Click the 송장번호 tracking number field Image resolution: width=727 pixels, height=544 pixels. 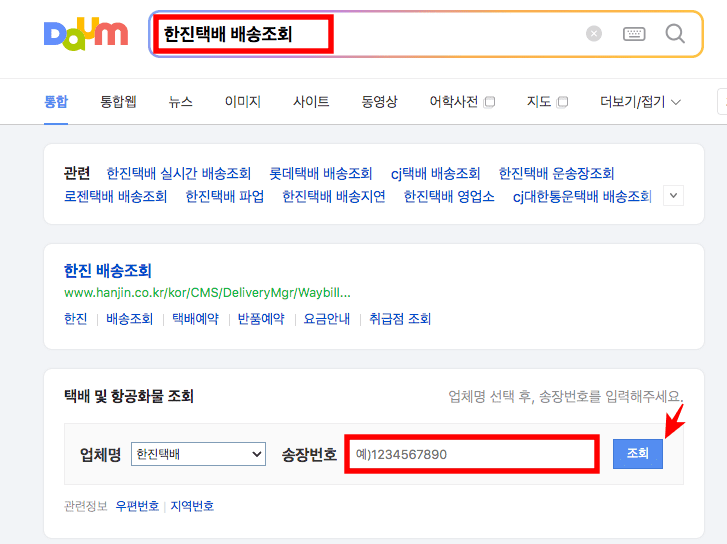coord(472,454)
